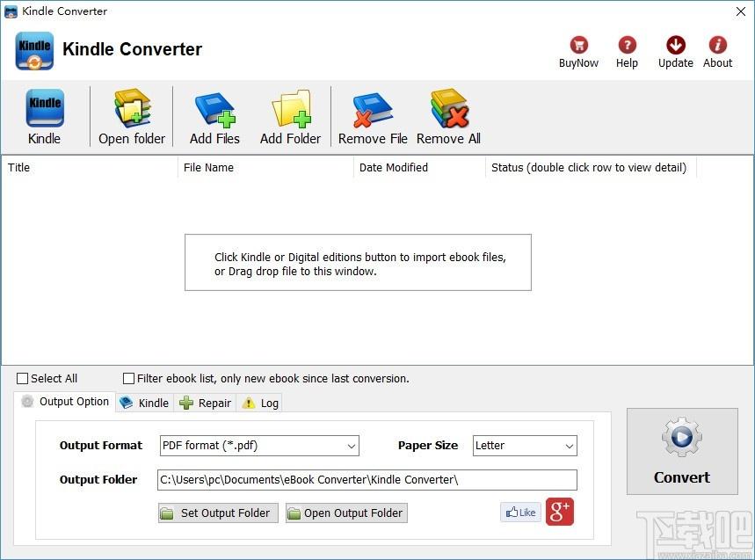Focus the Output Folder path field
Image resolution: width=755 pixels, height=560 pixels.
click(367, 480)
